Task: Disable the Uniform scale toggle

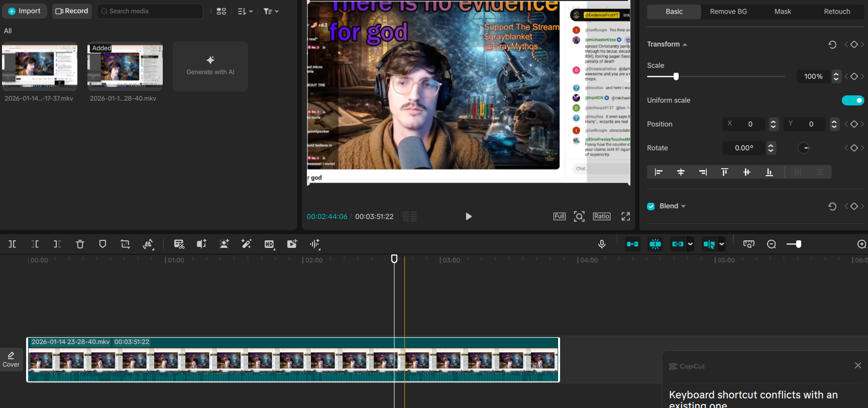Action: (852, 100)
